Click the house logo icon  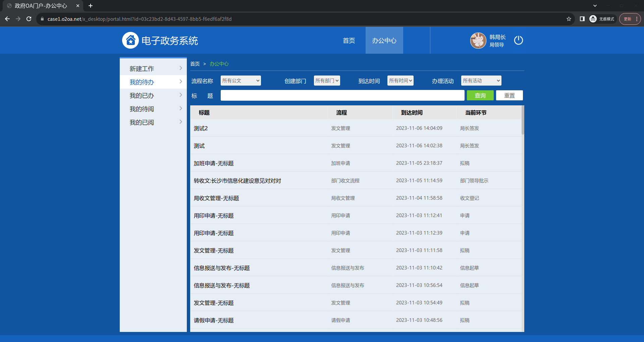[x=130, y=40]
